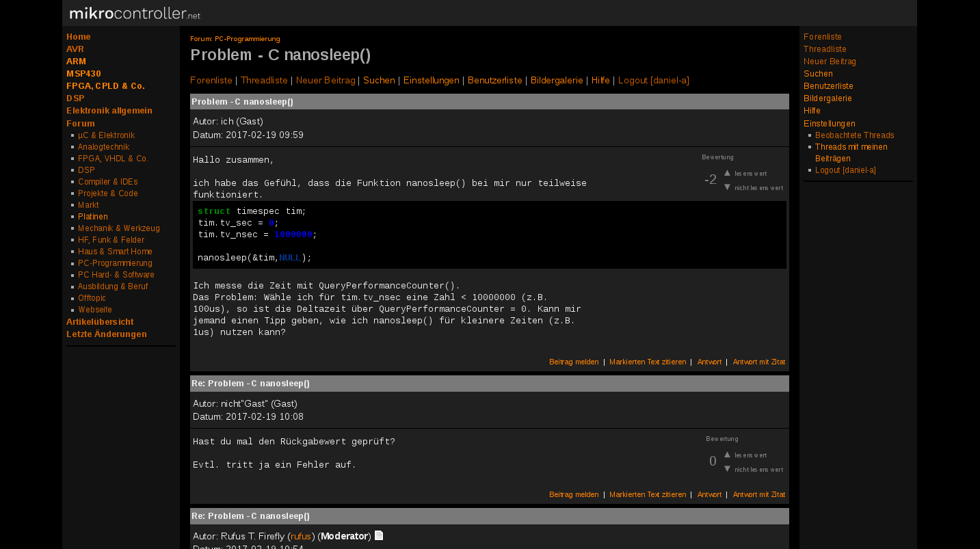The width and height of the screenshot is (980, 549).
Task: Open Forum in left sidebar
Action: (x=81, y=124)
